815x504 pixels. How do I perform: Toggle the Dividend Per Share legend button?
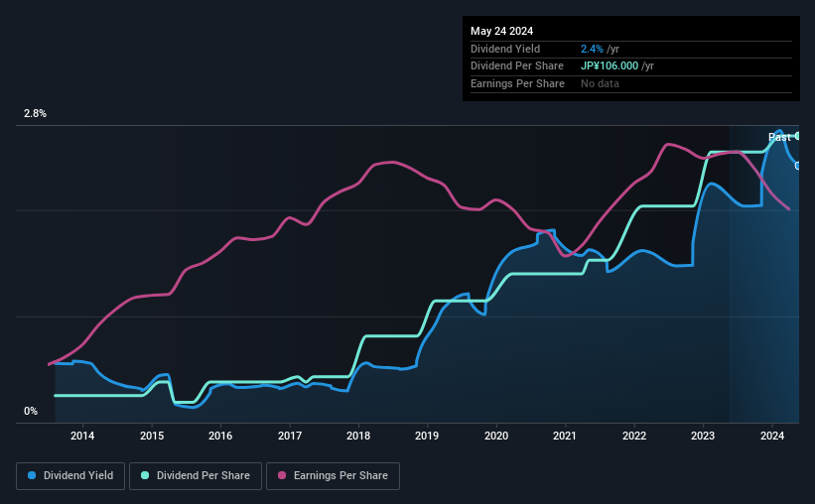[x=196, y=476]
